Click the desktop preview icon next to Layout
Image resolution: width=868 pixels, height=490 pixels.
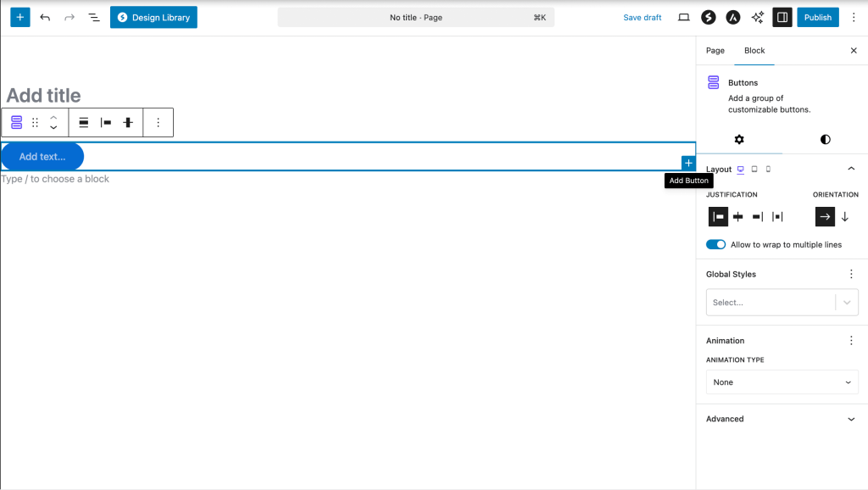(x=740, y=169)
